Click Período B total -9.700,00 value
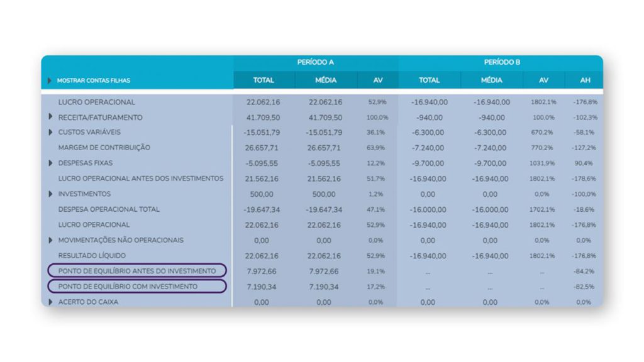644x362 pixels. [428, 163]
